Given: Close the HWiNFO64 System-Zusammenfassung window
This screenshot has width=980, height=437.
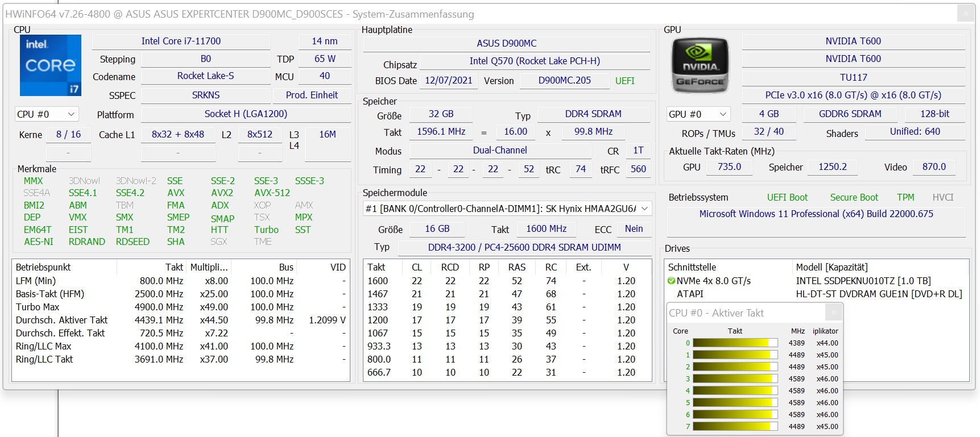Looking at the screenshot, I should pyautogui.click(x=965, y=13).
